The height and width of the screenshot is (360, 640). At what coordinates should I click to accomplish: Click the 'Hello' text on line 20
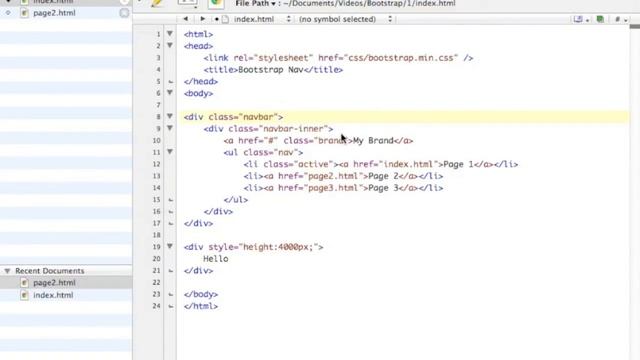pyautogui.click(x=216, y=259)
